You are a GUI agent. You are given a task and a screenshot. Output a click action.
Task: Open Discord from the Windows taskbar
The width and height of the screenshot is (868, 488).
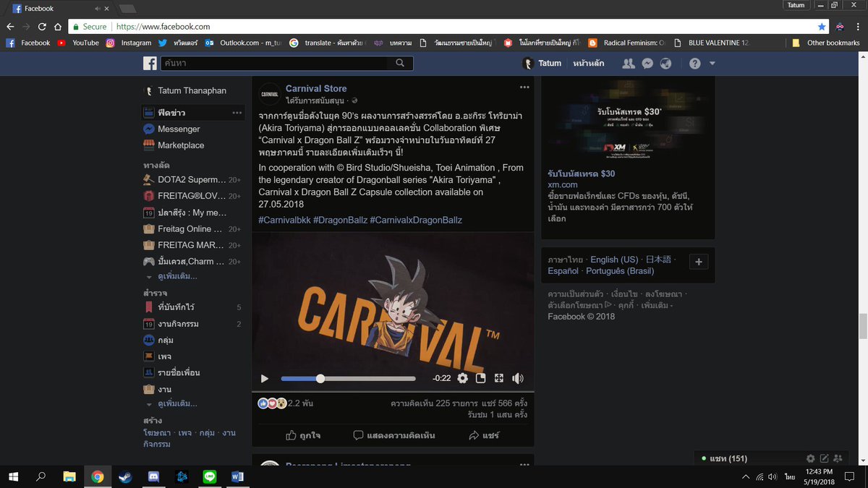[x=153, y=476]
